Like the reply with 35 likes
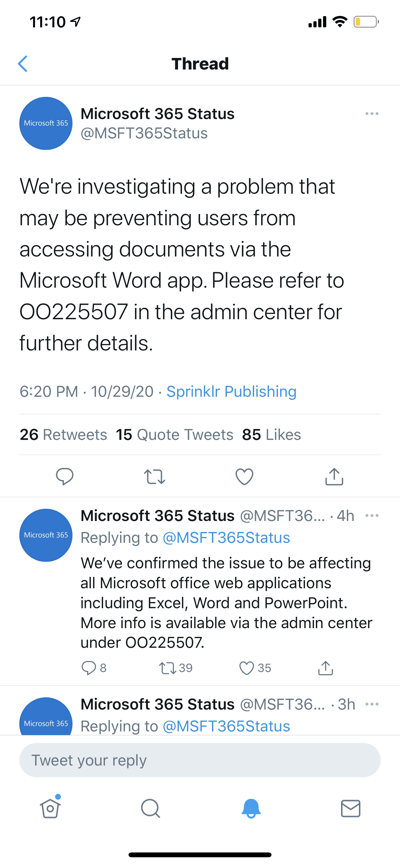Screen dimensions: 400x865 255,668
